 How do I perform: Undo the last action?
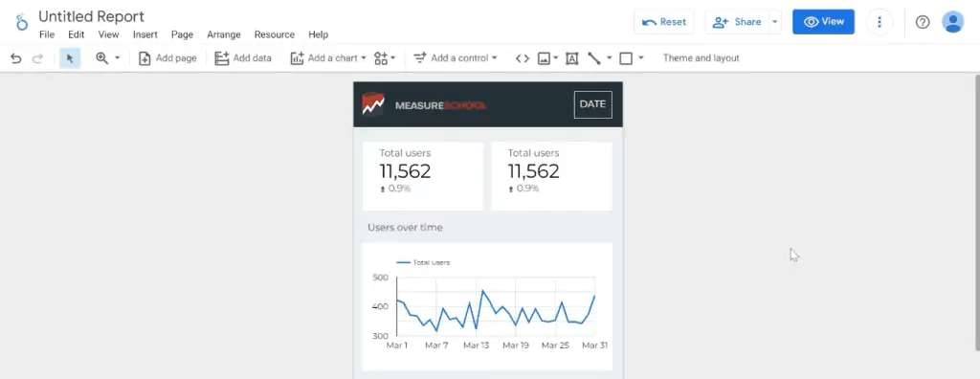click(16, 58)
